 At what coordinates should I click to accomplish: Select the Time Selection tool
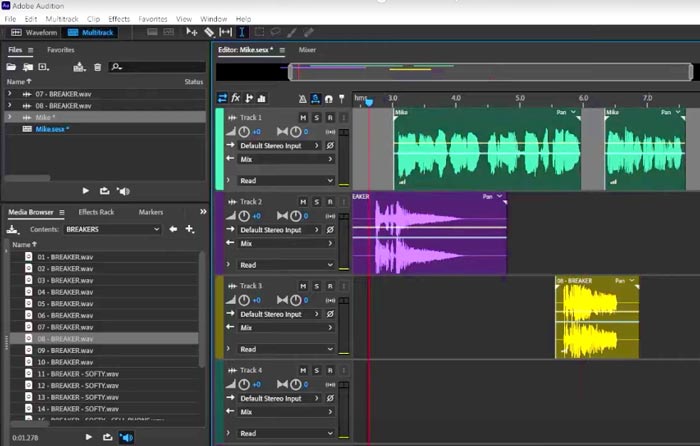pyautogui.click(x=243, y=32)
